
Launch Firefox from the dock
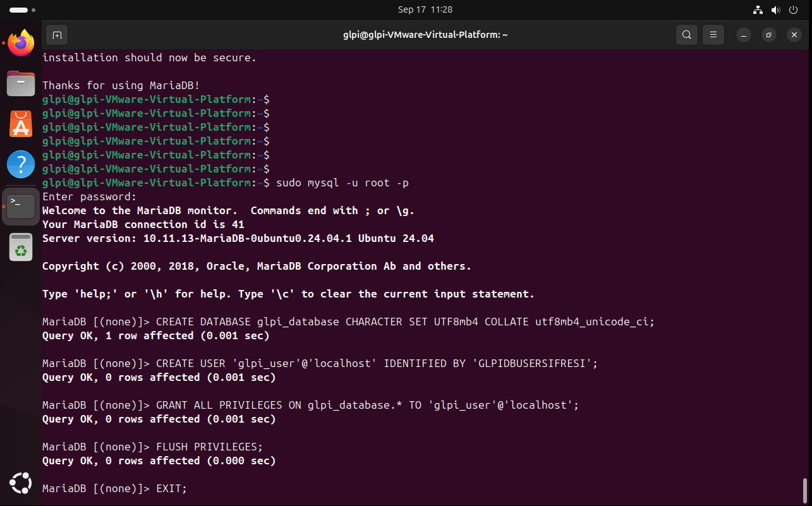coord(21,43)
